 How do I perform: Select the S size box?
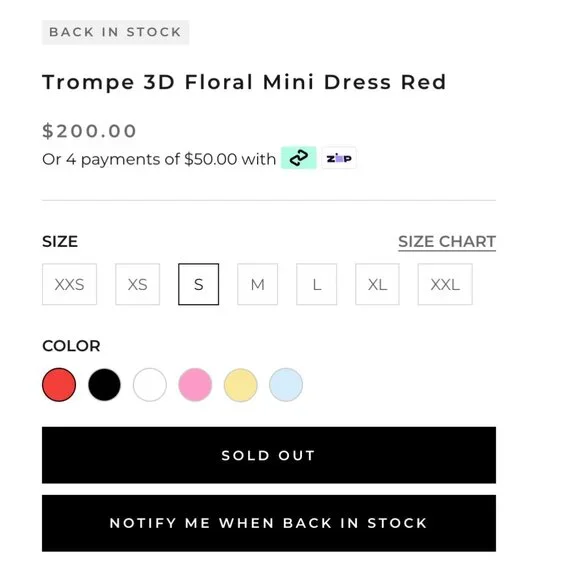tap(199, 284)
